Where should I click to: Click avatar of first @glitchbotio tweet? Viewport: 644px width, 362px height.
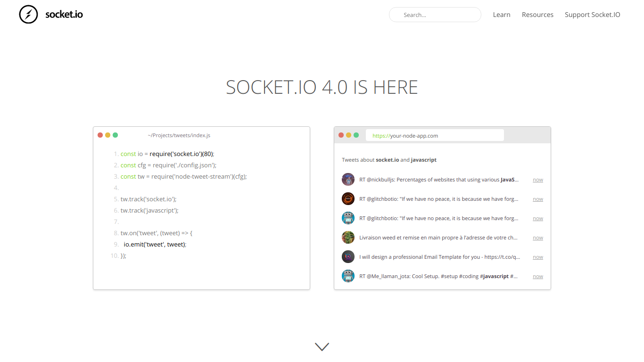click(x=348, y=198)
